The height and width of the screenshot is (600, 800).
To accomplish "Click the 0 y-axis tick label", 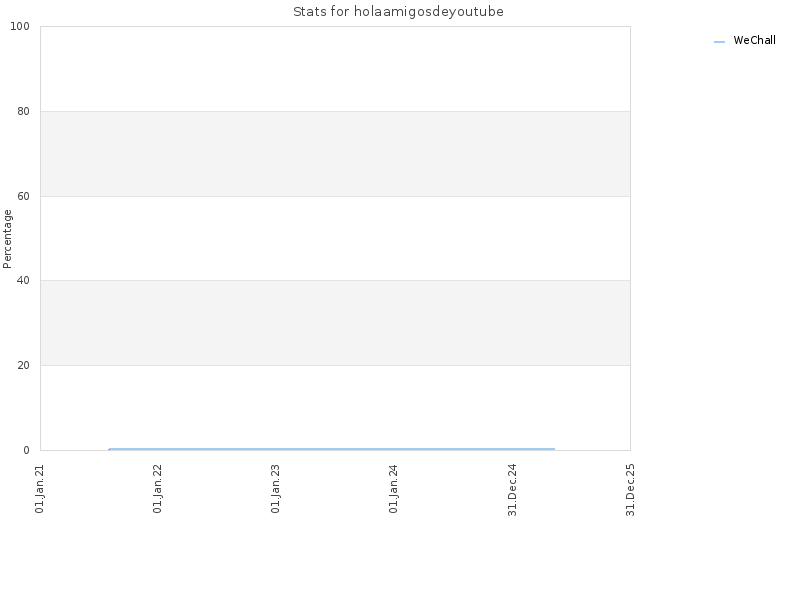I will (x=27, y=451).
